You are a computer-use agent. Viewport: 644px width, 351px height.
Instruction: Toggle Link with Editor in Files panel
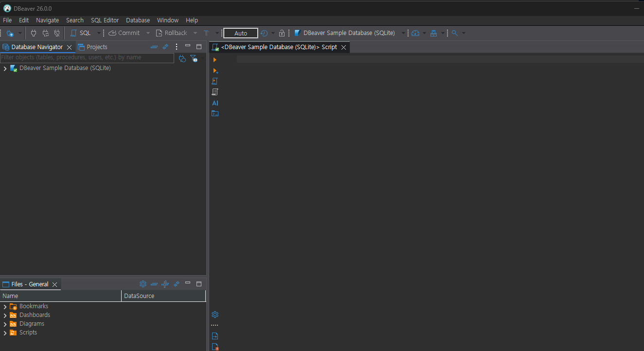pyautogui.click(x=177, y=284)
